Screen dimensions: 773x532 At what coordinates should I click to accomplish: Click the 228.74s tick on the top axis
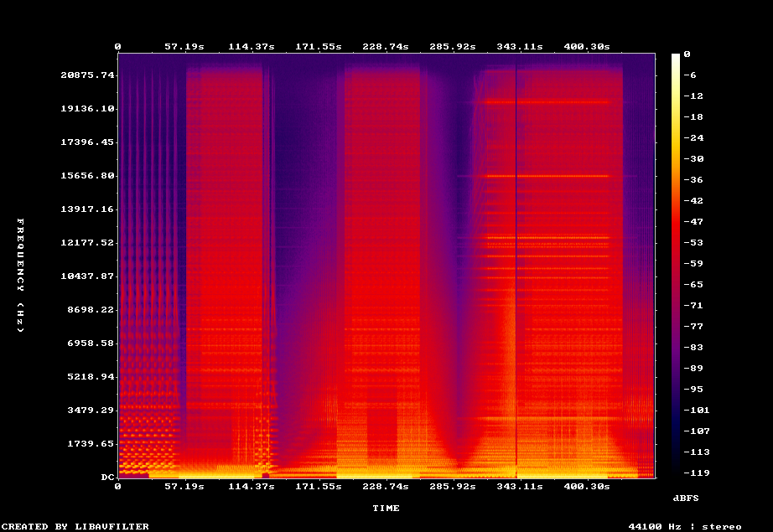coord(386,47)
